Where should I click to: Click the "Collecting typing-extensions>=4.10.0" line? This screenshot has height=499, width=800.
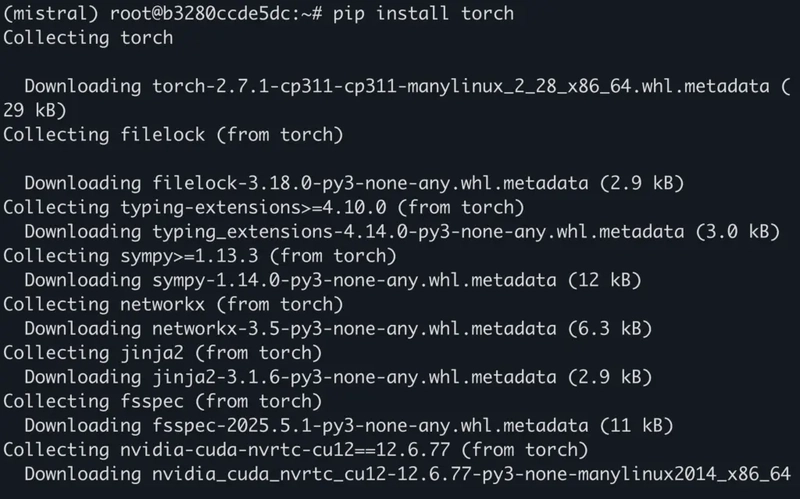coord(264,207)
